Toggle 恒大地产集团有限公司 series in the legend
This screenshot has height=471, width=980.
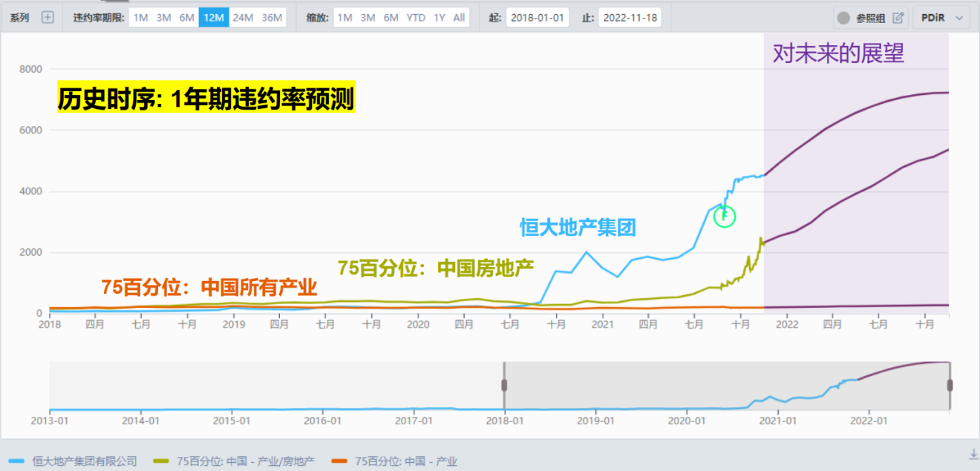(74, 461)
